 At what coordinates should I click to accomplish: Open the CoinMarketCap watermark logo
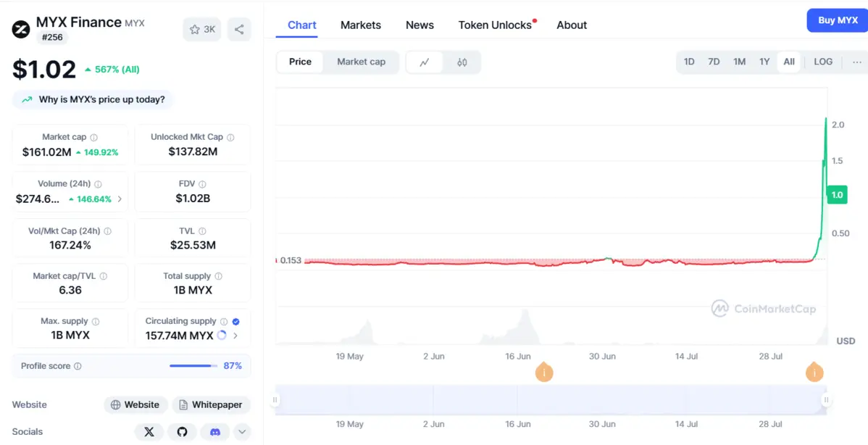click(x=764, y=309)
